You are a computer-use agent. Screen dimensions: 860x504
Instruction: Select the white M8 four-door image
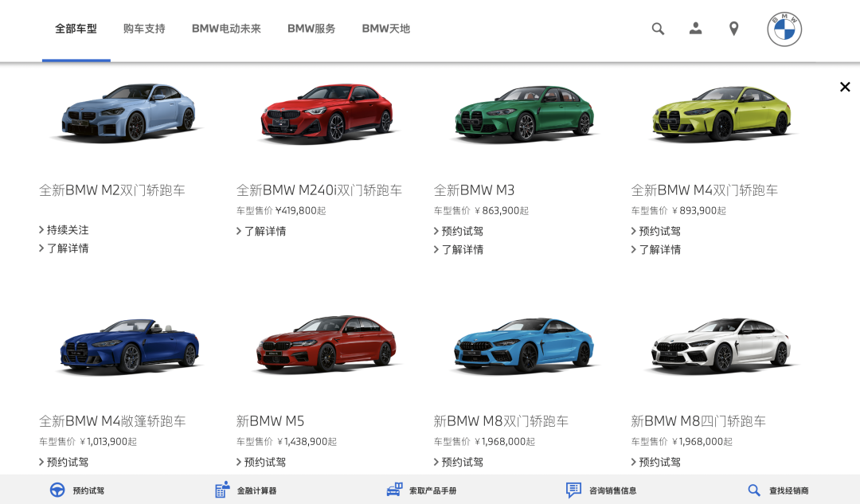[x=721, y=346]
